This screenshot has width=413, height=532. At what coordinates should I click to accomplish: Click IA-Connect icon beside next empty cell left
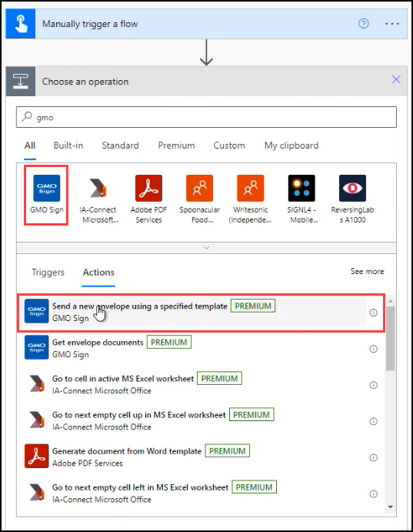pyautogui.click(x=37, y=492)
